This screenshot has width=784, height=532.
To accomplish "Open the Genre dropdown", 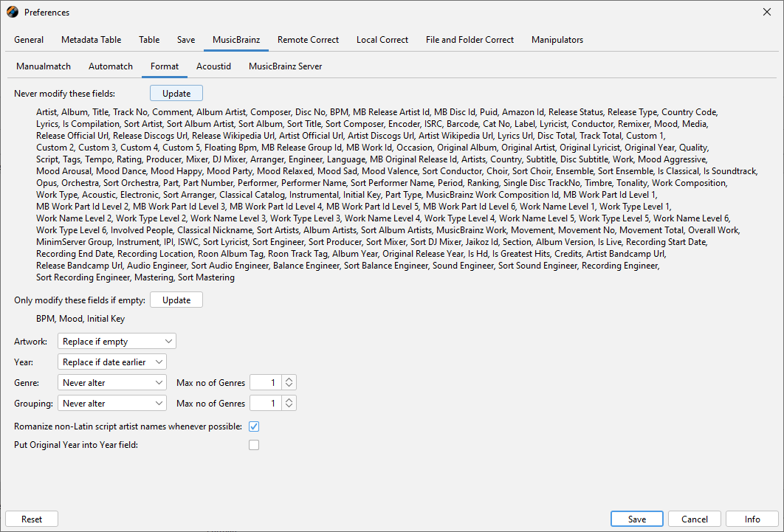I will pos(112,383).
